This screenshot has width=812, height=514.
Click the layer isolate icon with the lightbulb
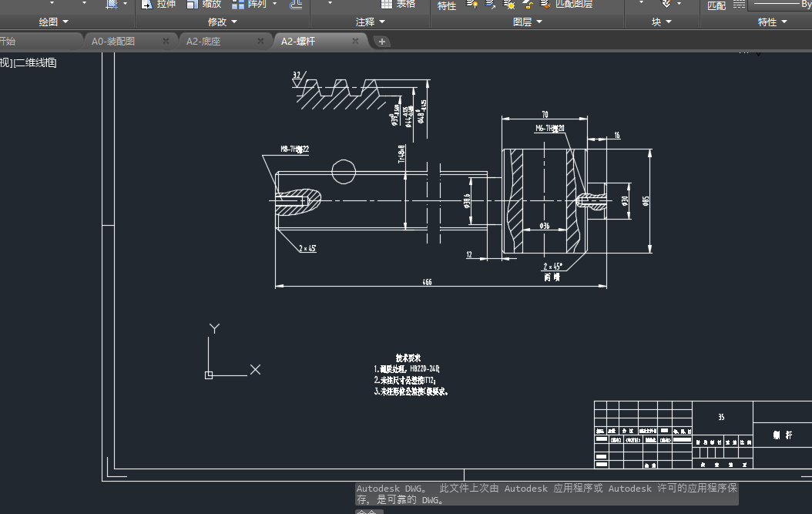point(471,4)
